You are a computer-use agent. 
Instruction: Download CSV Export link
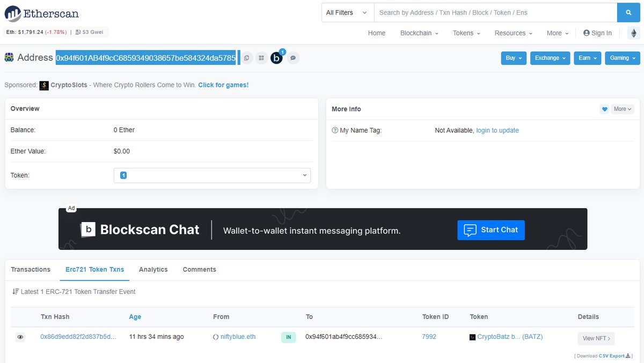click(614, 356)
